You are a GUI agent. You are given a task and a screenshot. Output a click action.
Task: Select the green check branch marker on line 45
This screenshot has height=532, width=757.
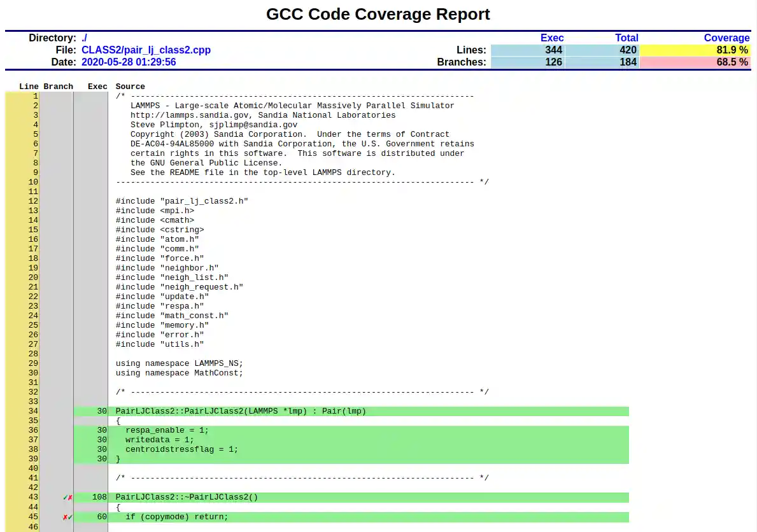[69, 516]
